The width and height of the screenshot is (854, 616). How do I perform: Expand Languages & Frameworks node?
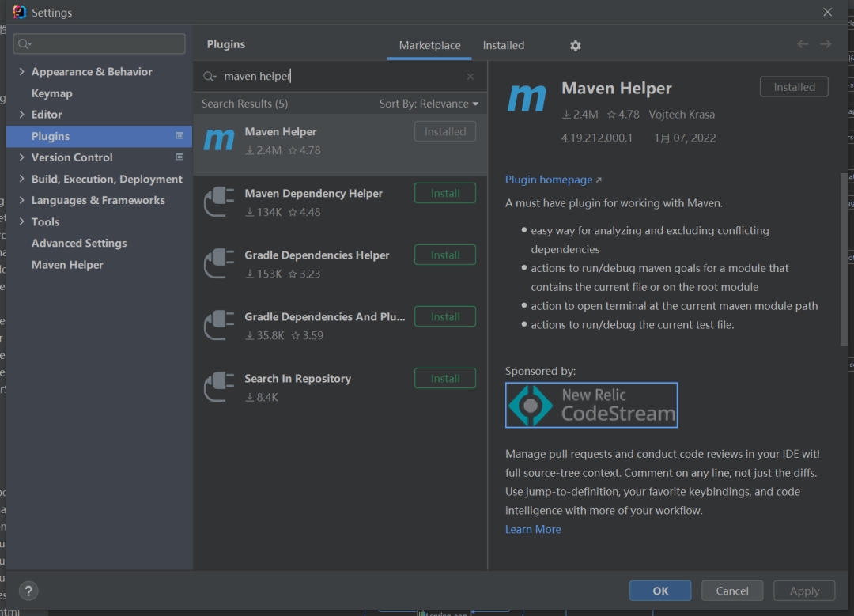click(x=22, y=200)
